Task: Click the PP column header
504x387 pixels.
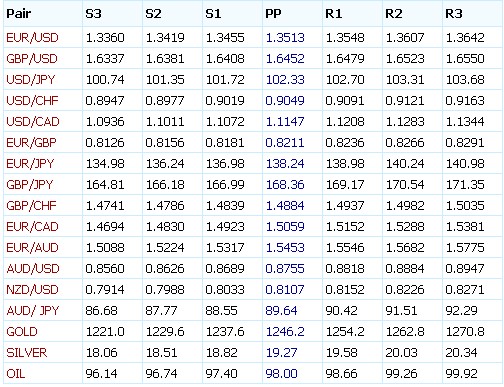Action: 273,14
